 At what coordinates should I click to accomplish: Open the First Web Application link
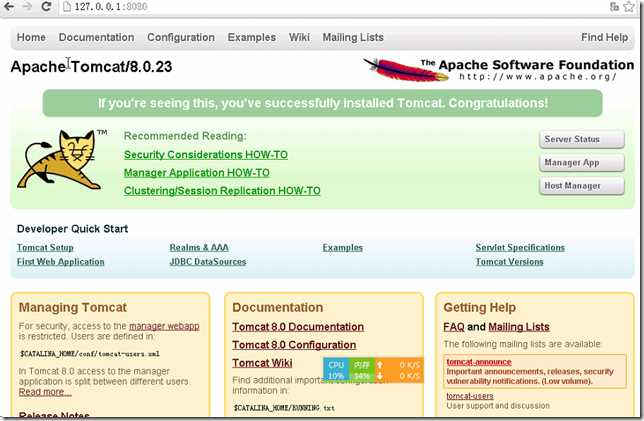click(60, 262)
